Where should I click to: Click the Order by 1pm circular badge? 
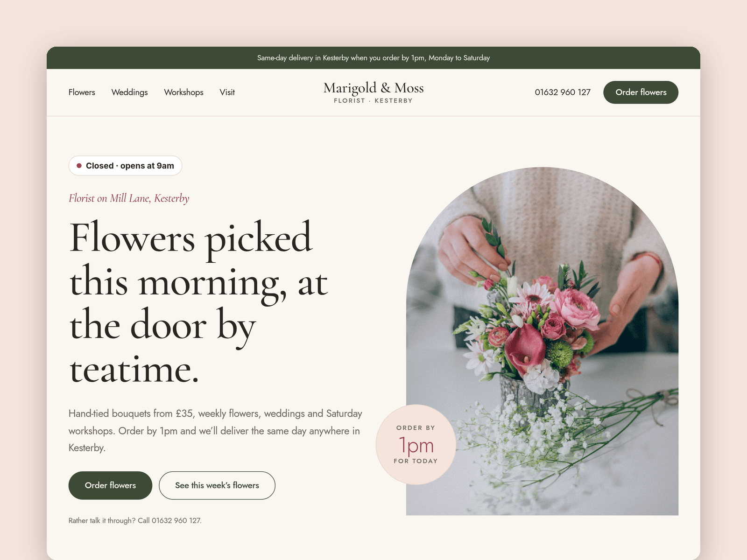coord(416,445)
